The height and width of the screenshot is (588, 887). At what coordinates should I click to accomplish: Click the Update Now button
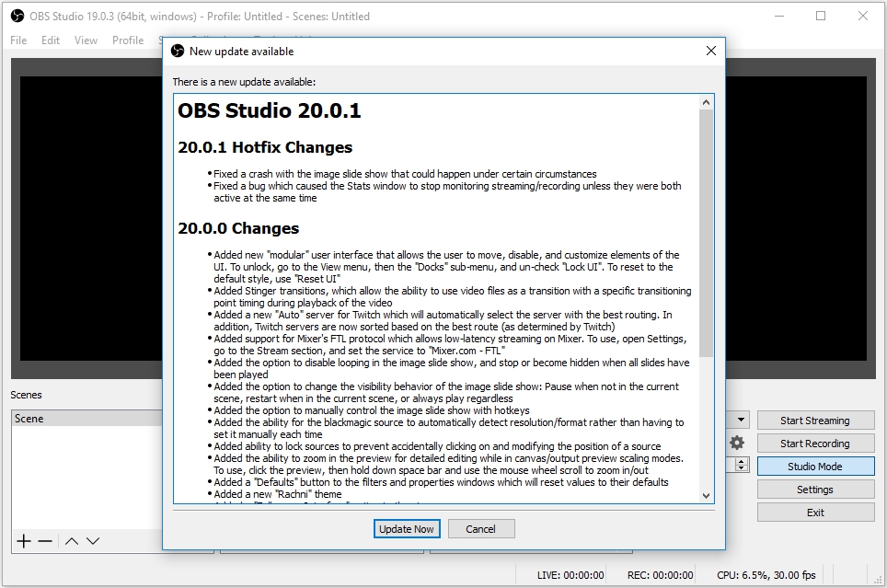tap(406, 528)
